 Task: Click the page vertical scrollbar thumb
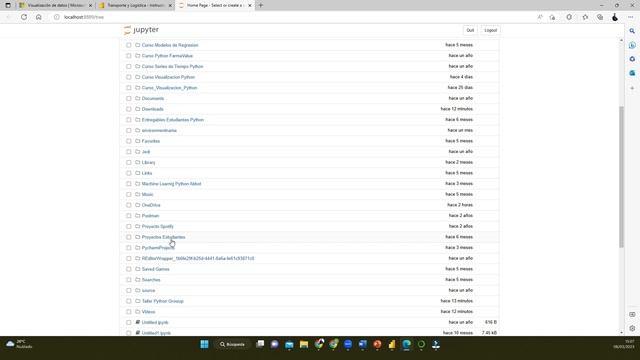click(x=621, y=177)
